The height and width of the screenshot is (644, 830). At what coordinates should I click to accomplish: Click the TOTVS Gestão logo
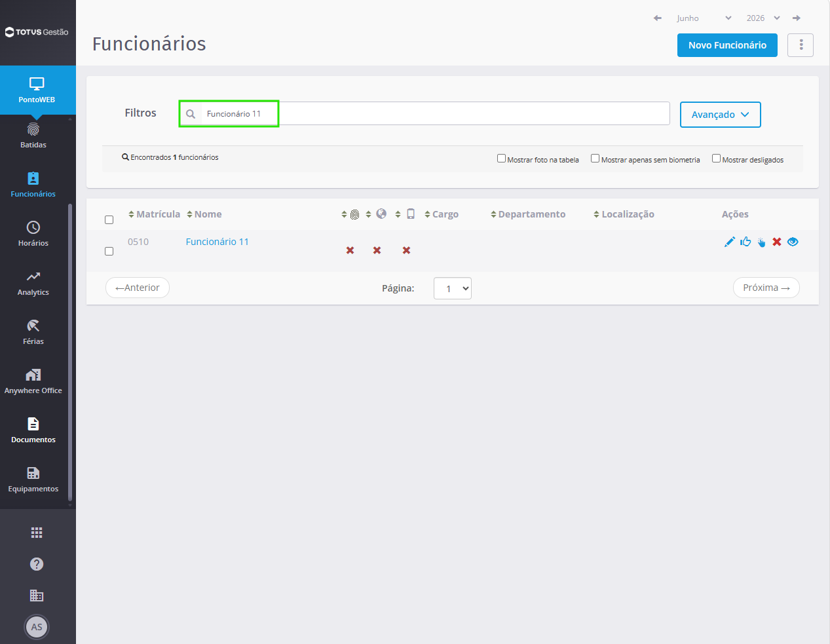[37, 32]
